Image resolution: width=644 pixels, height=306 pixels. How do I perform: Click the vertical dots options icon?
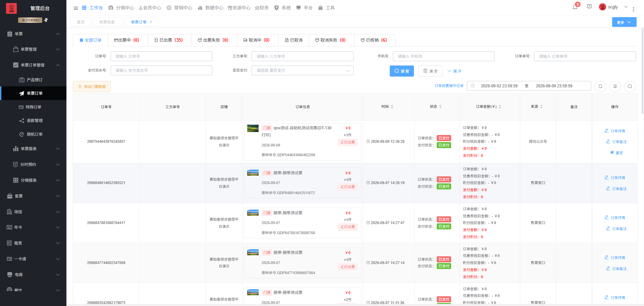pos(634,9)
